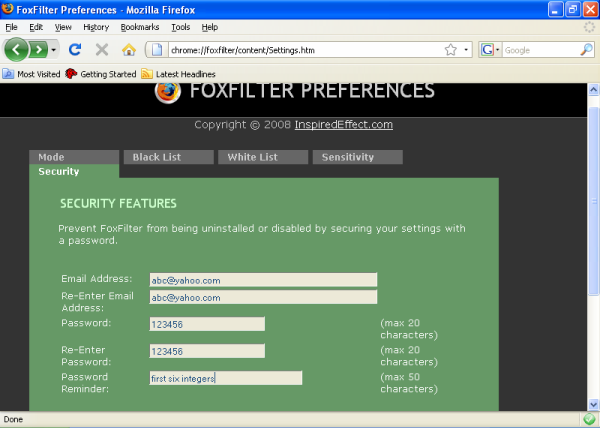The height and width of the screenshot is (428, 600).
Task: Open the View menu
Action: [63, 27]
